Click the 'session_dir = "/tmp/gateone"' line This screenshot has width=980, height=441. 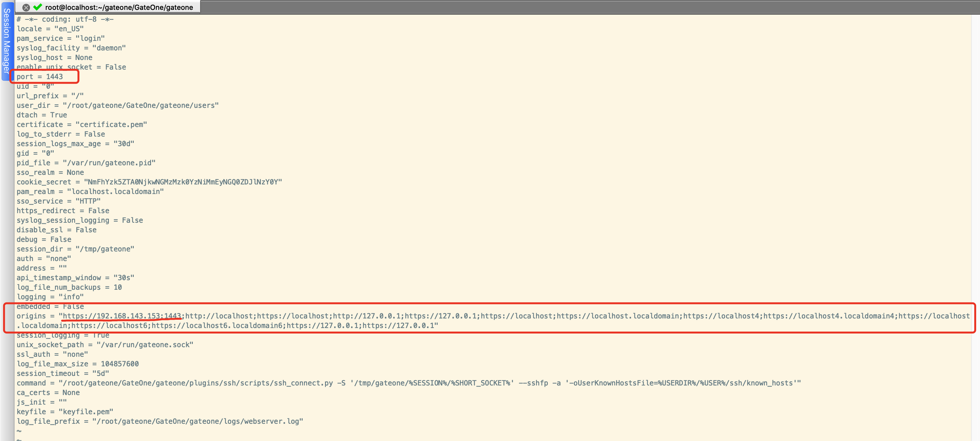(75, 249)
